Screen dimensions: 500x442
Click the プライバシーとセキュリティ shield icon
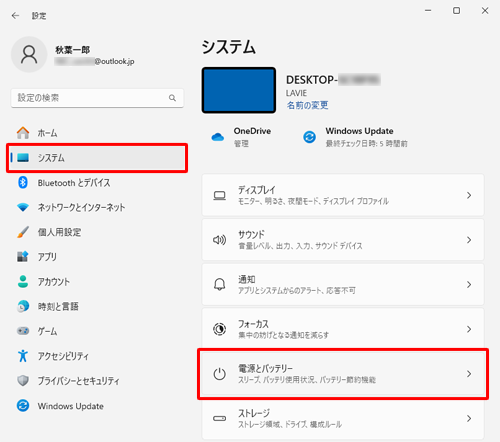23,380
